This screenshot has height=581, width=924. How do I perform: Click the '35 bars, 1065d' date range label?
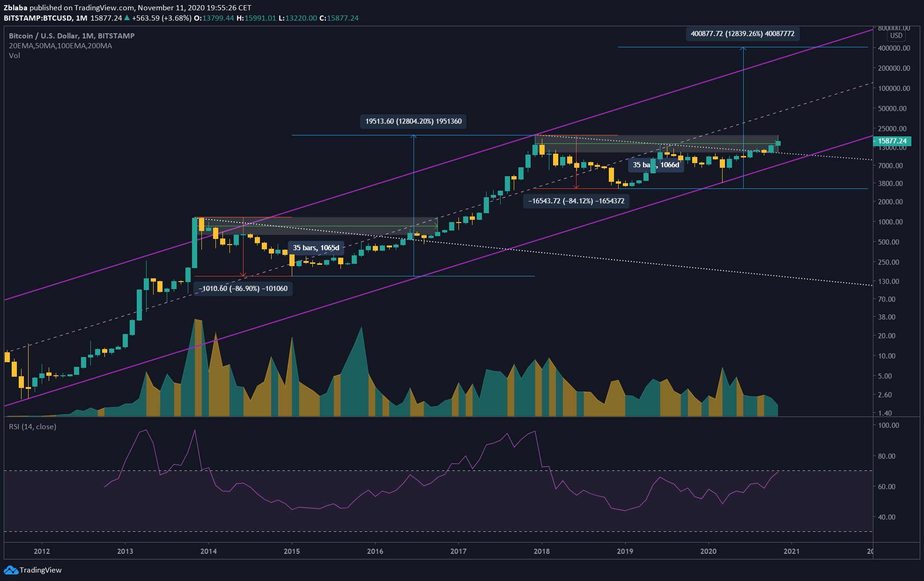tap(316, 248)
